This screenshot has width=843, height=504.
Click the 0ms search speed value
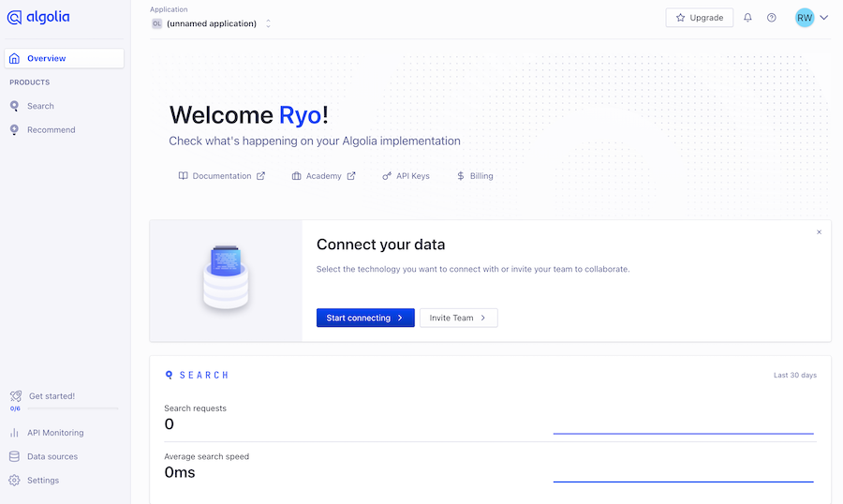coord(180,473)
